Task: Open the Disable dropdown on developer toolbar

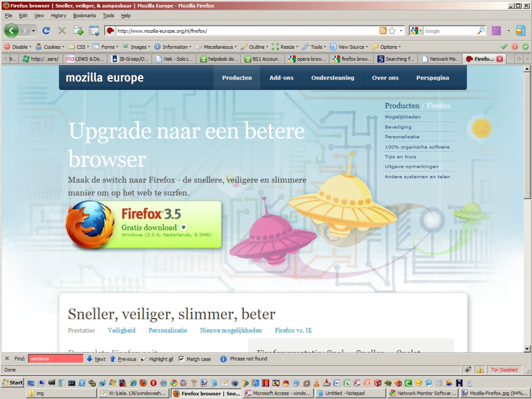Action: 18,47
